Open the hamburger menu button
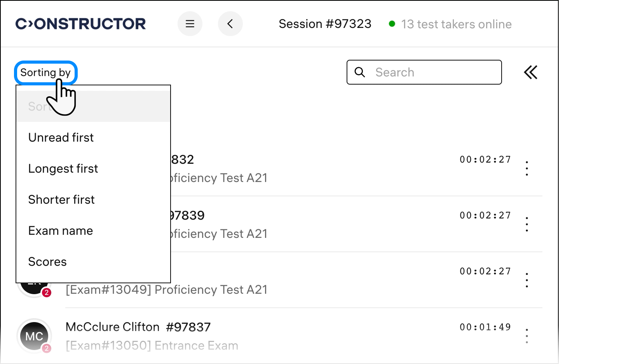The width and height of the screenshot is (638, 364). [190, 24]
